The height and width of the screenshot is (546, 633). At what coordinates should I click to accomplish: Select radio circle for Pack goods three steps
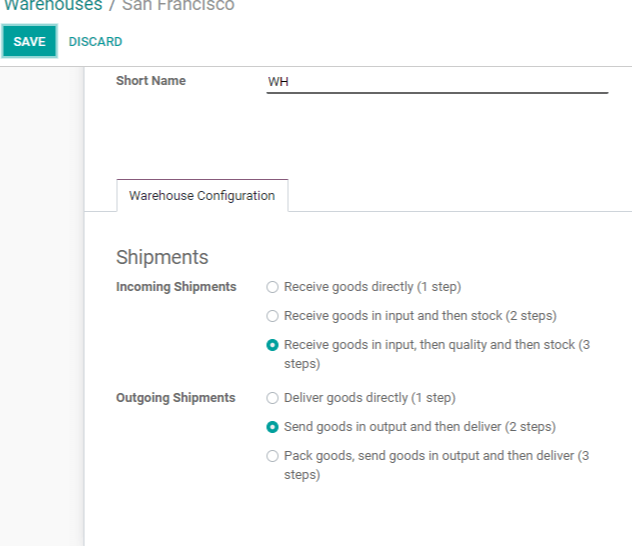272,456
